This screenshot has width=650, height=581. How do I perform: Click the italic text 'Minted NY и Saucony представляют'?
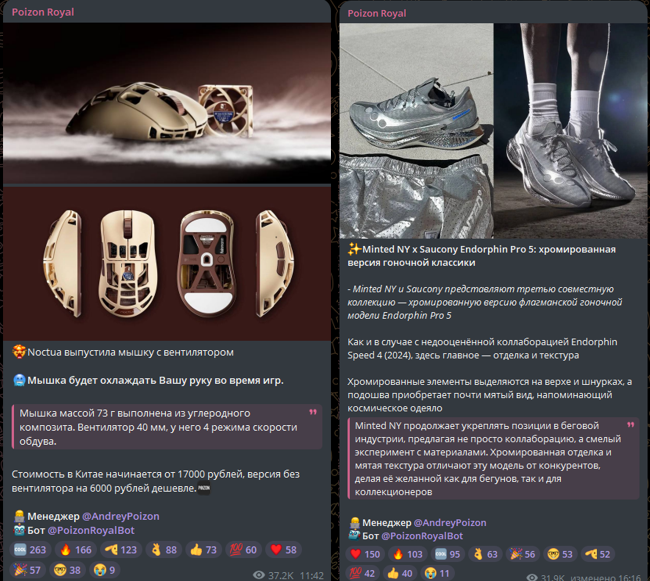pyautogui.click(x=485, y=302)
